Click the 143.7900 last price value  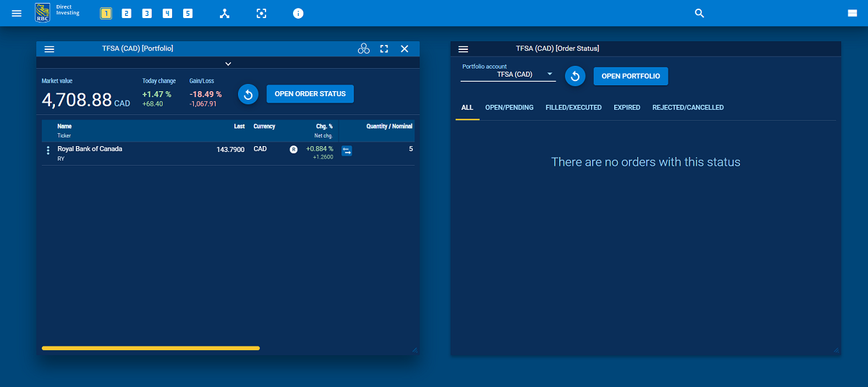pos(231,150)
